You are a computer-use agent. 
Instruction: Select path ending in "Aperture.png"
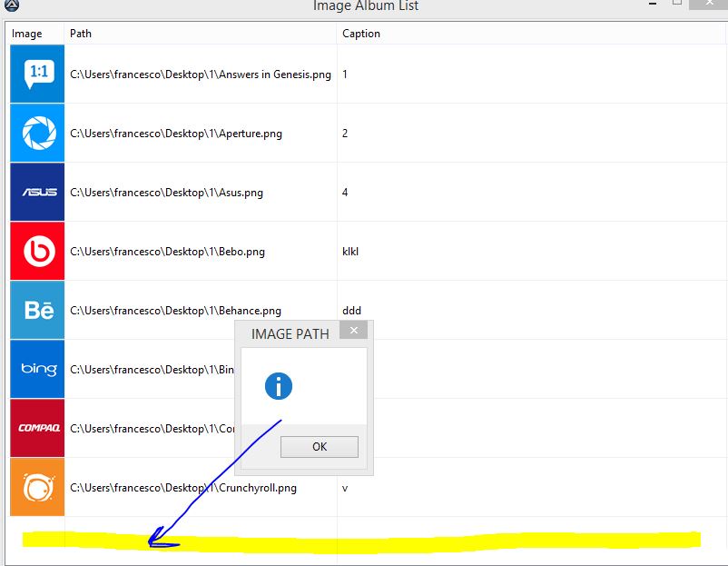176,134
